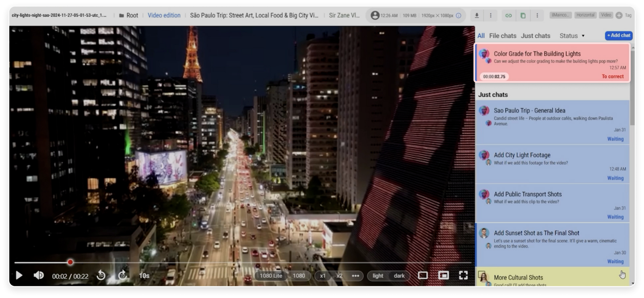The image size is (644, 298).
Task: Open picture-in-picture view for the video
Action: click(x=443, y=275)
